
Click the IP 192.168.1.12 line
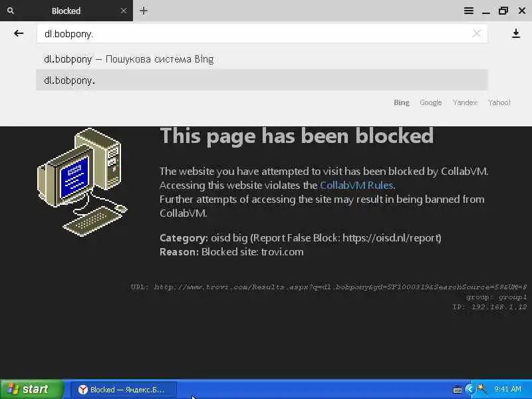[x=489, y=307]
